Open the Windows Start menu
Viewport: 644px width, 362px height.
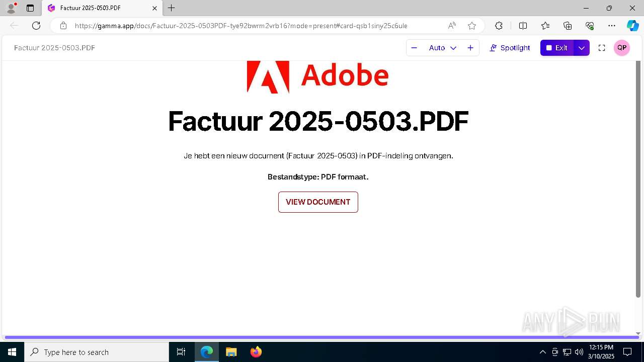[x=12, y=352]
